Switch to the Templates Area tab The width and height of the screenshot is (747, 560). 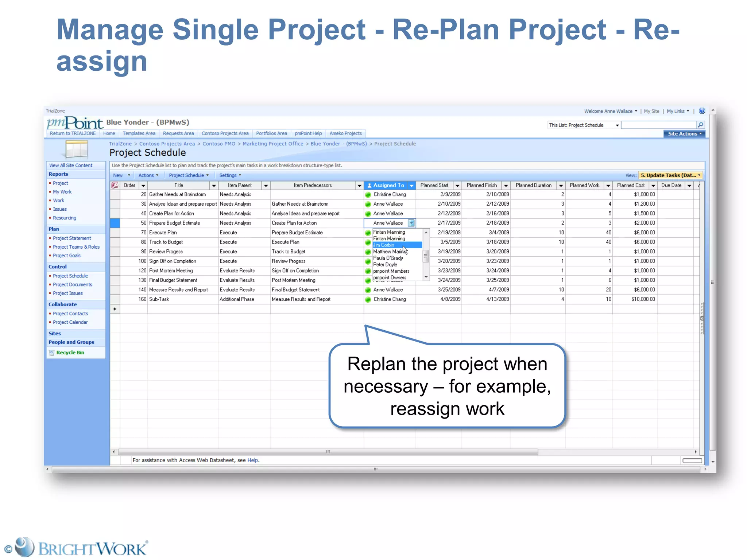pyautogui.click(x=139, y=133)
